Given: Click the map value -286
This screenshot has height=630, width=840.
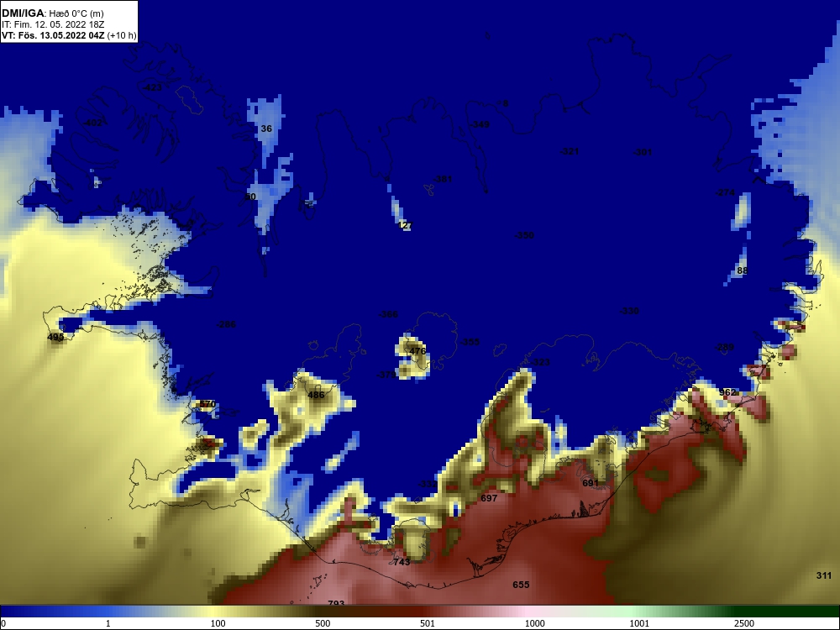Looking at the screenshot, I should (226, 324).
